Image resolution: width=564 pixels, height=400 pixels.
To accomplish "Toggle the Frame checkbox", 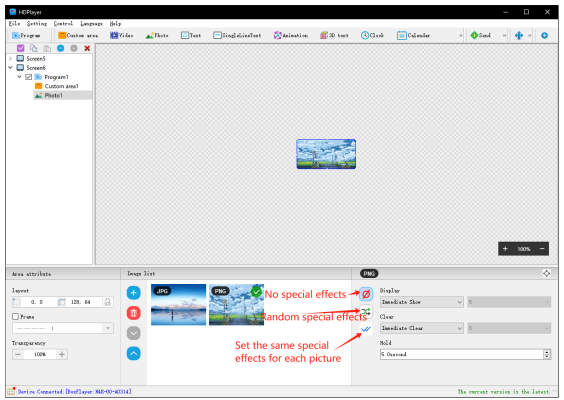I will (15, 317).
